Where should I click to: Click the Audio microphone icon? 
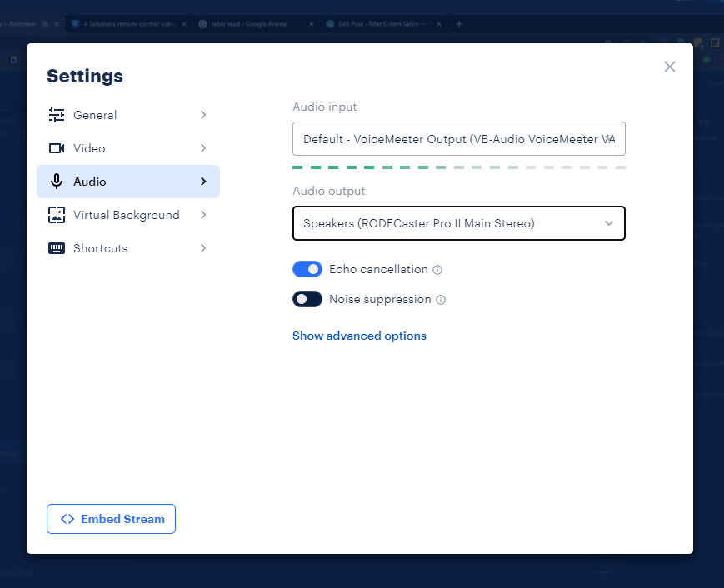(57, 182)
